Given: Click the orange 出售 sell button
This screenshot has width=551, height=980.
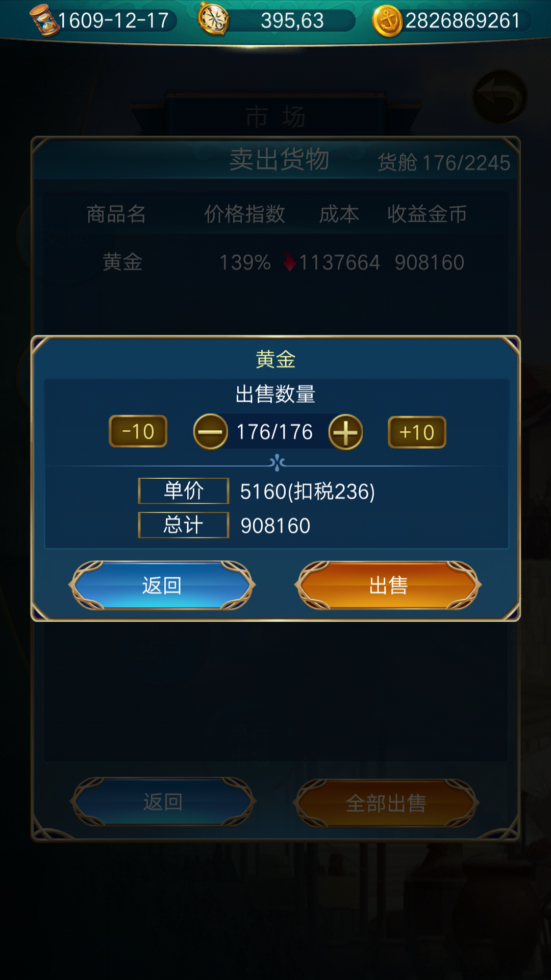Looking at the screenshot, I should click(388, 585).
